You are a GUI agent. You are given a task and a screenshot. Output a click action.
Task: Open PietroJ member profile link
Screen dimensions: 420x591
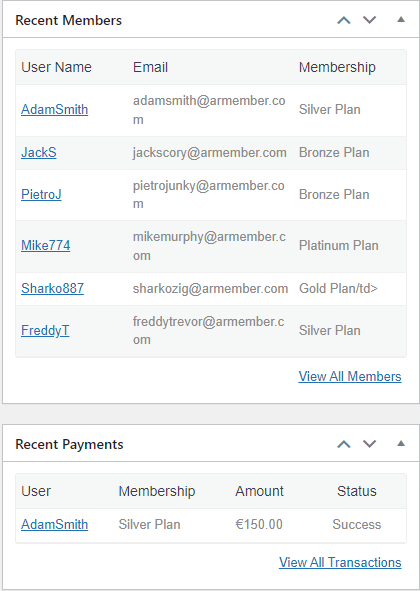(x=41, y=194)
